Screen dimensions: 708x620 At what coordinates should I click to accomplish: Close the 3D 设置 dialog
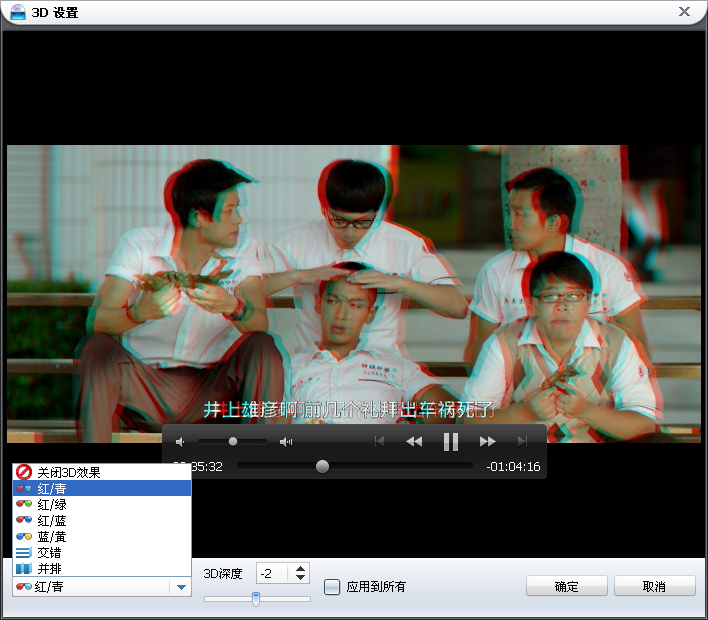tap(685, 12)
